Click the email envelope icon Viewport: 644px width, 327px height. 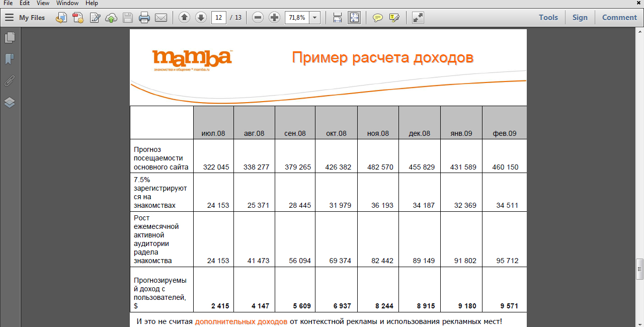tap(161, 18)
